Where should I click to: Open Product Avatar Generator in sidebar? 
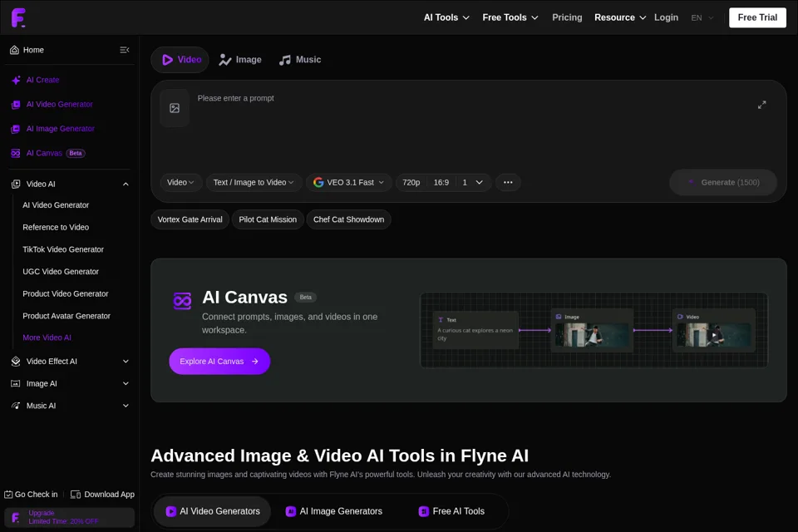coord(66,316)
